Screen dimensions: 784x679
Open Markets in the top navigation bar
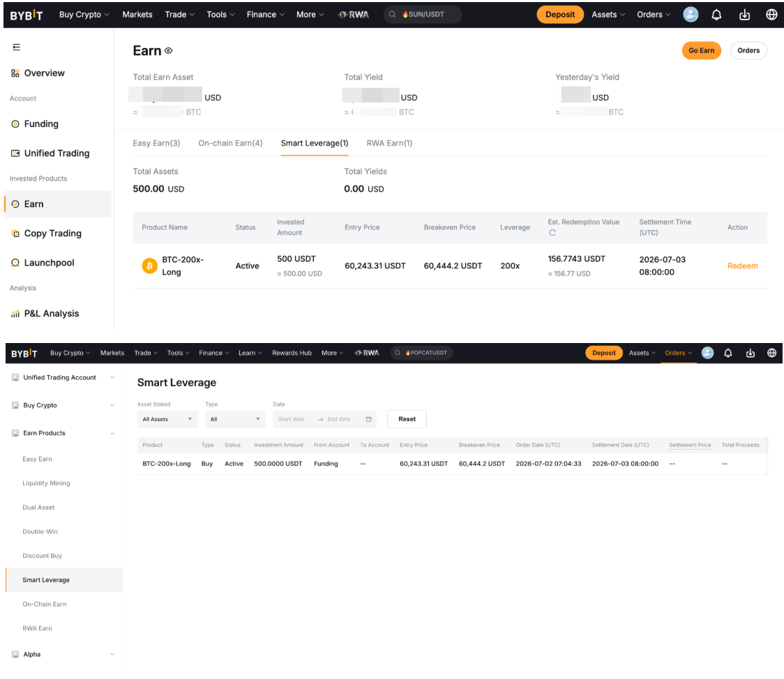[137, 15]
